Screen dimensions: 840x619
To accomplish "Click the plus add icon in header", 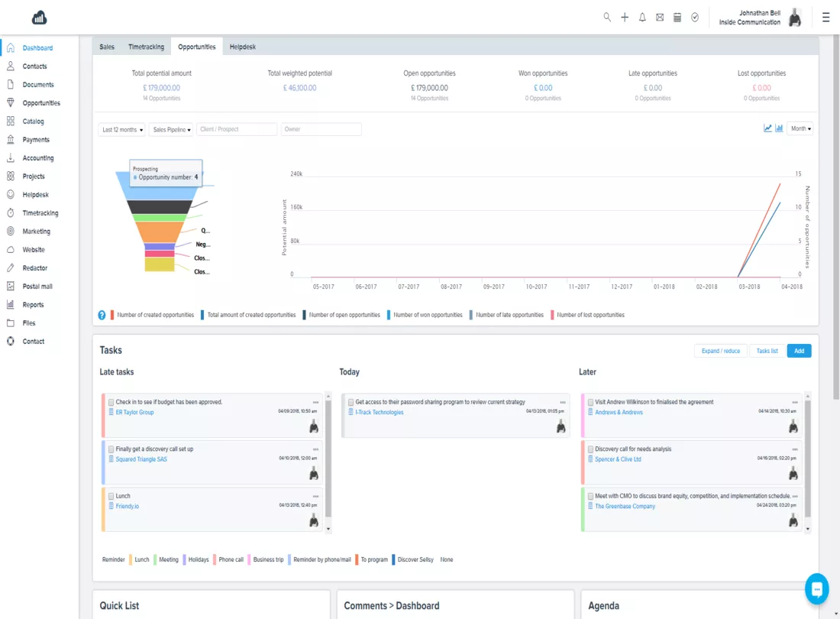I will click(625, 17).
